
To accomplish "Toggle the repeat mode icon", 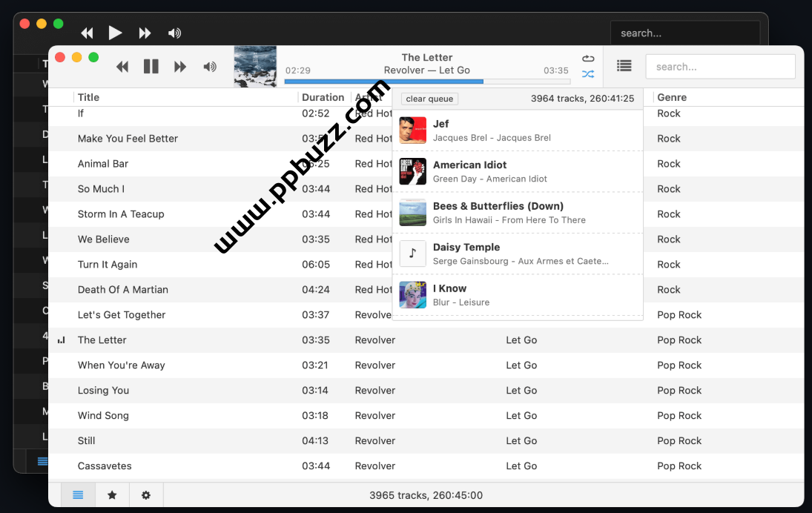I will pyautogui.click(x=588, y=59).
